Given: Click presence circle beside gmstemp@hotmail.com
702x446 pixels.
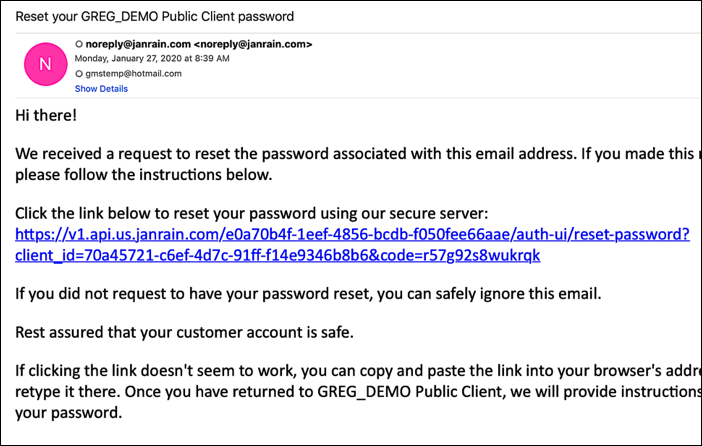Looking at the screenshot, I should tap(79, 74).
